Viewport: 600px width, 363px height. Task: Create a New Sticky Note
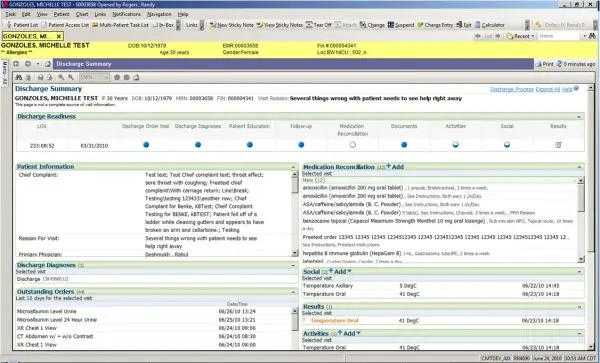pos(232,25)
